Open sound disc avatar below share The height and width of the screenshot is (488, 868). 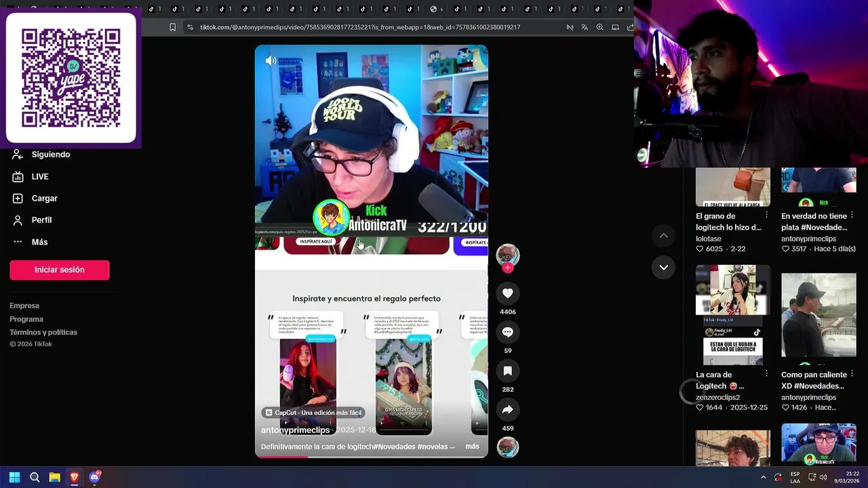(507, 447)
